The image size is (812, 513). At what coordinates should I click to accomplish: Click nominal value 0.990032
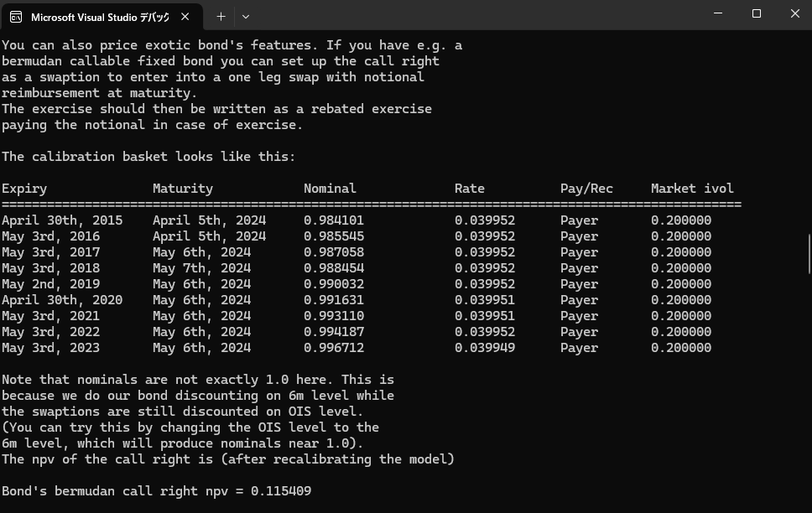click(x=334, y=284)
